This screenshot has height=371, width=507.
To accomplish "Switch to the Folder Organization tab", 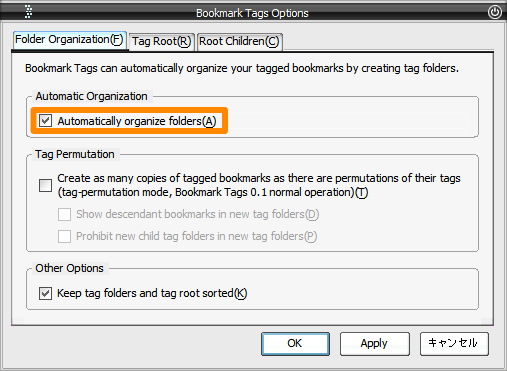I will click(69, 40).
